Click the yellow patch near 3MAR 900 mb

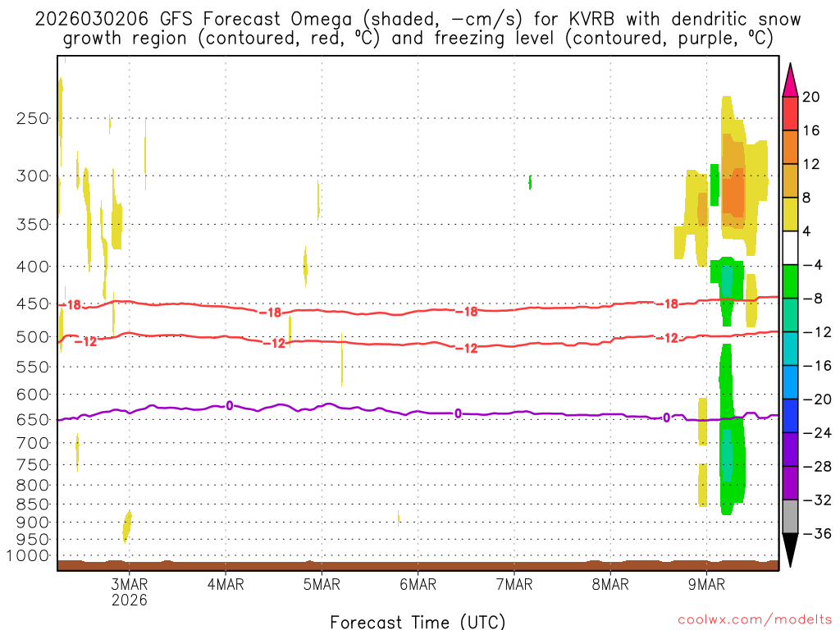pos(127,527)
